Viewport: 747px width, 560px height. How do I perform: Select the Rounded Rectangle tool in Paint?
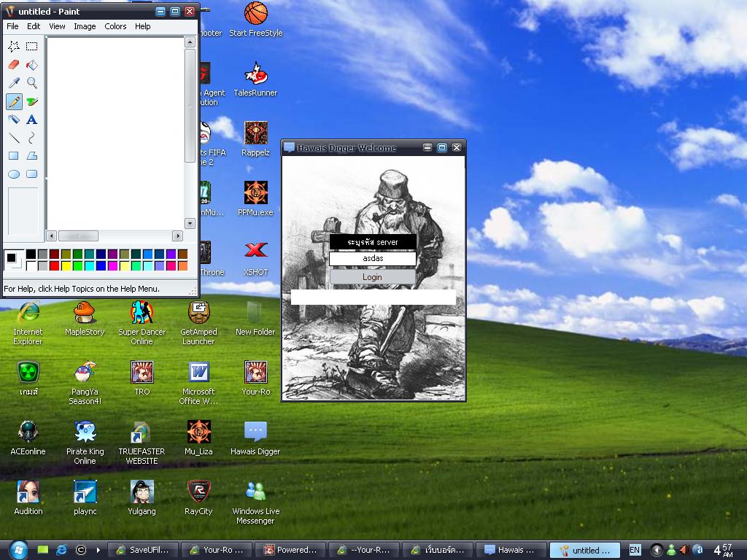pos(32,174)
